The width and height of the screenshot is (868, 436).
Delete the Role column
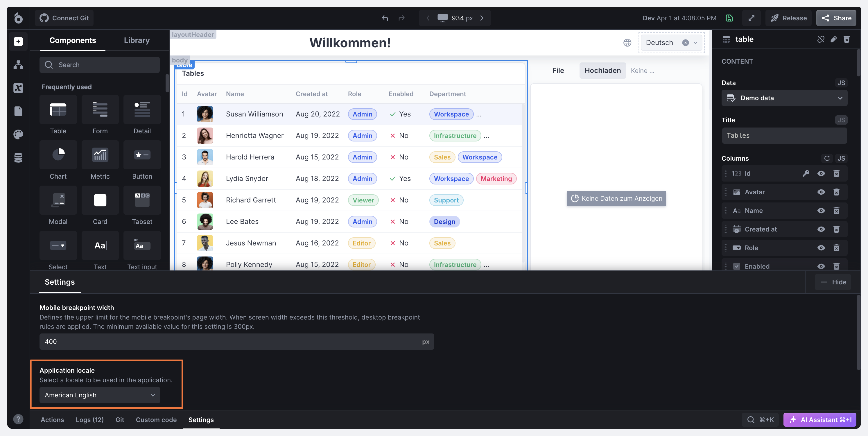point(836,248)
